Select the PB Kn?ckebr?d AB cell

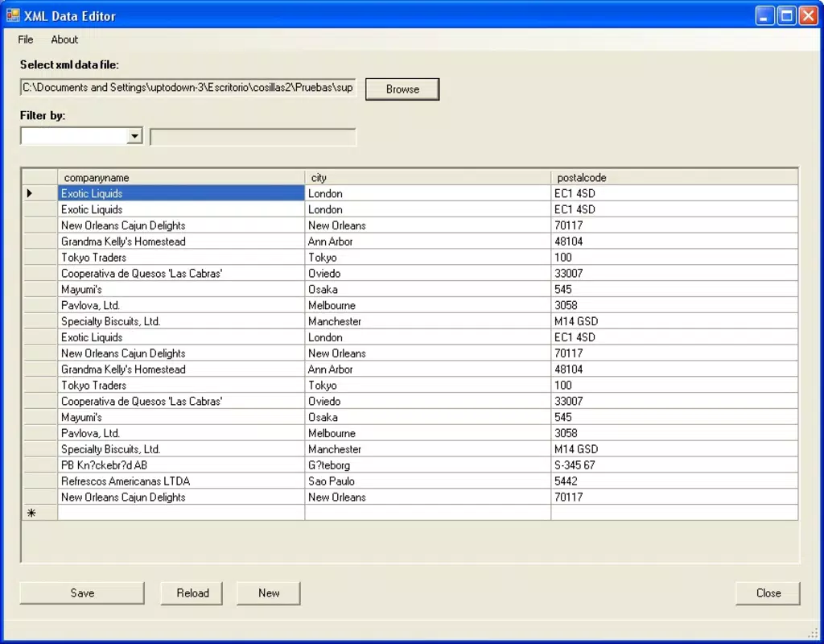click(x=181, y=465)
